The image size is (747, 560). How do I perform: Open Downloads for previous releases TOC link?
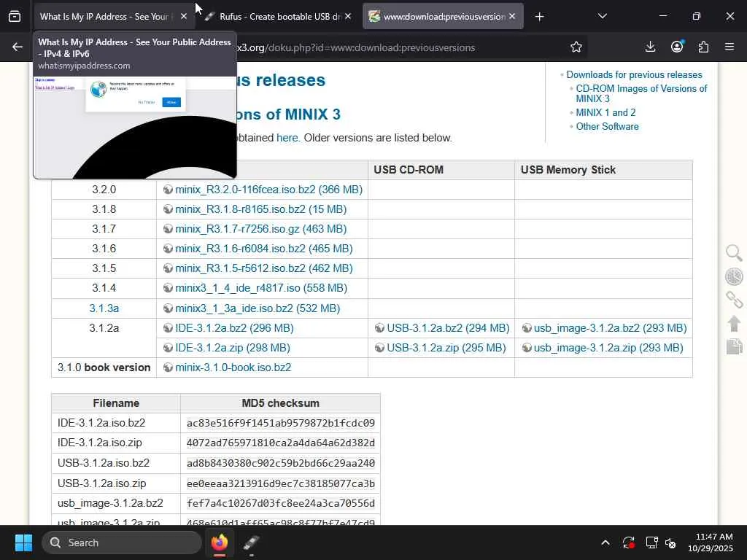click(634, 75)
